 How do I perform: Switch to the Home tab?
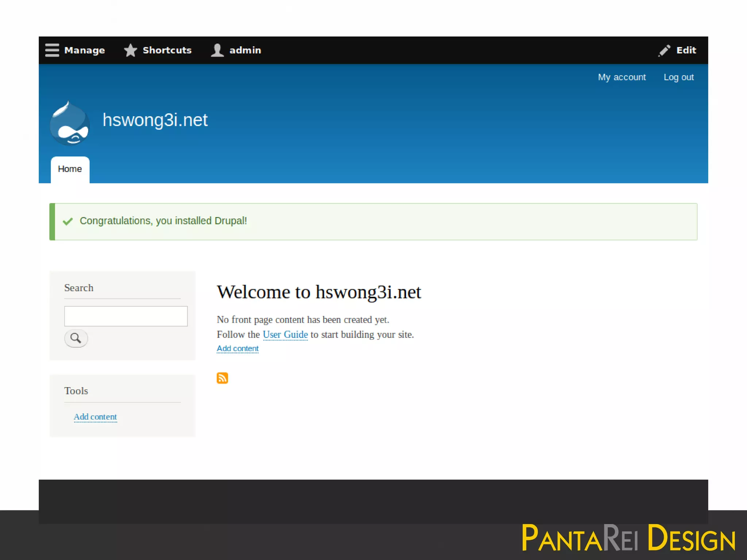pos(70,169)
